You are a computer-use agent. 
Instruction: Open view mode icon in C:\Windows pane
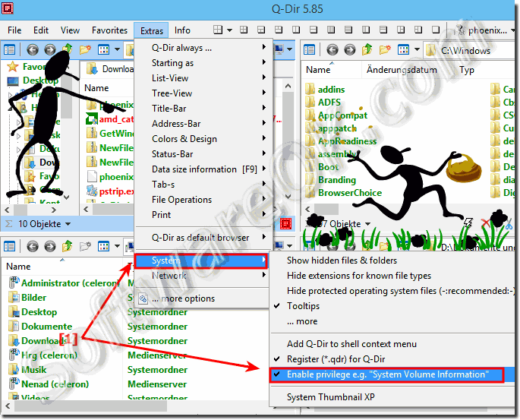point(403,50)
